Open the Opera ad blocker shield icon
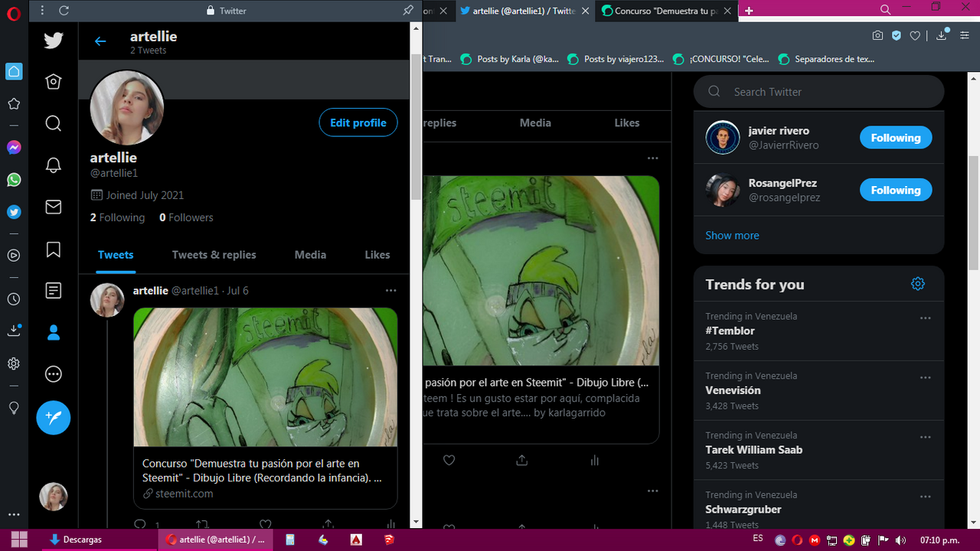Image resolution: width=980 pixels, height=551 pixels. coord(897,35)
